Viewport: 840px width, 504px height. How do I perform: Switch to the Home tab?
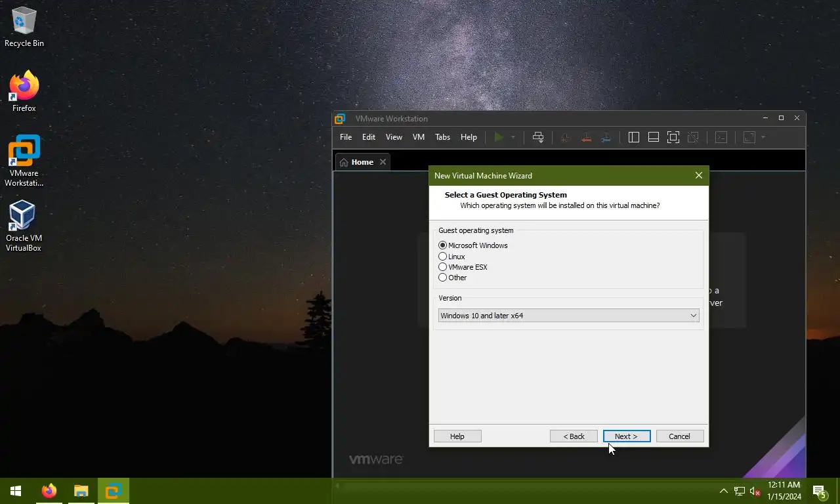(x=362, y=162)
